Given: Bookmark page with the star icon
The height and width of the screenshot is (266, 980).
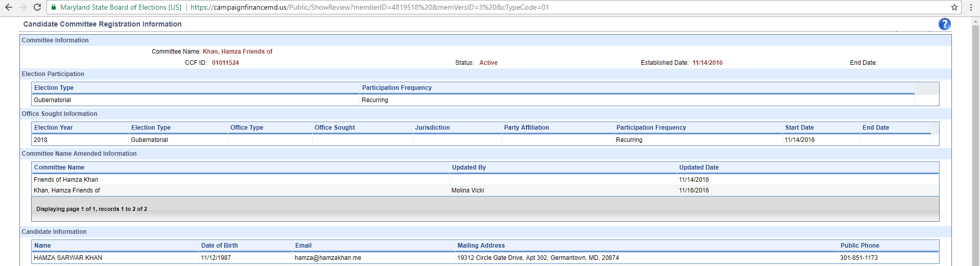Looking at the screenshot, I should point(954,7).
